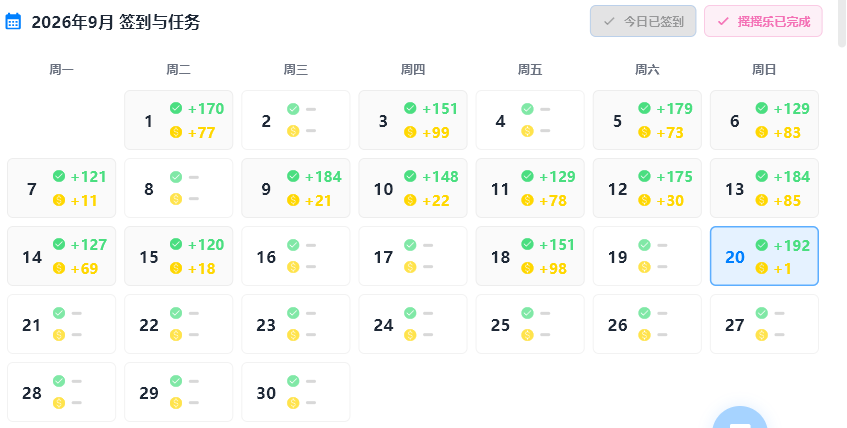
Task: Click the green check icon on day 3
Action: click(411, 108)
